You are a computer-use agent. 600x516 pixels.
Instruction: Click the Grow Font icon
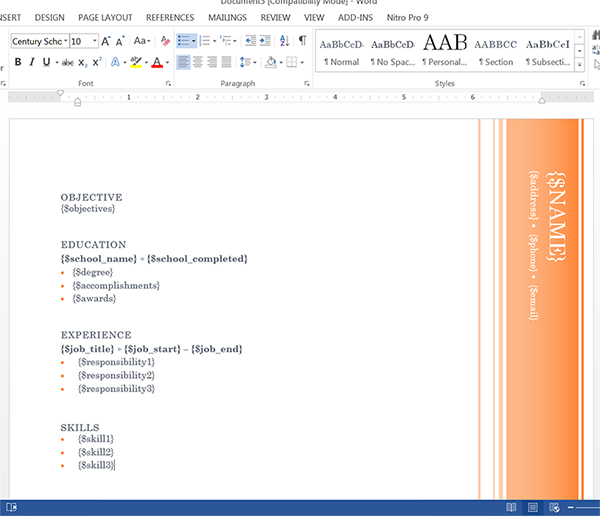tap(106, 41)
